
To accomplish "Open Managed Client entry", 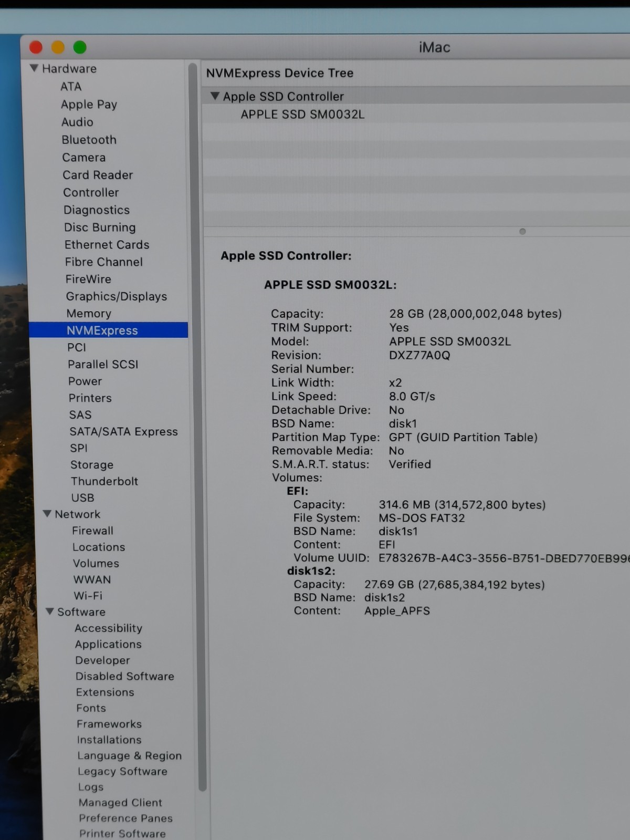I will [120, 803].
